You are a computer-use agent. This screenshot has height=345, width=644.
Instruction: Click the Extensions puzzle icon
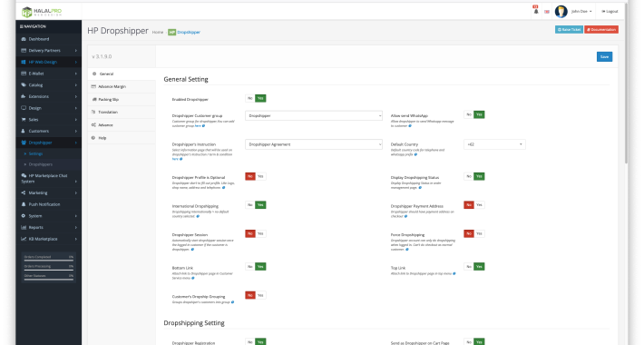click(x=24, y=96)
